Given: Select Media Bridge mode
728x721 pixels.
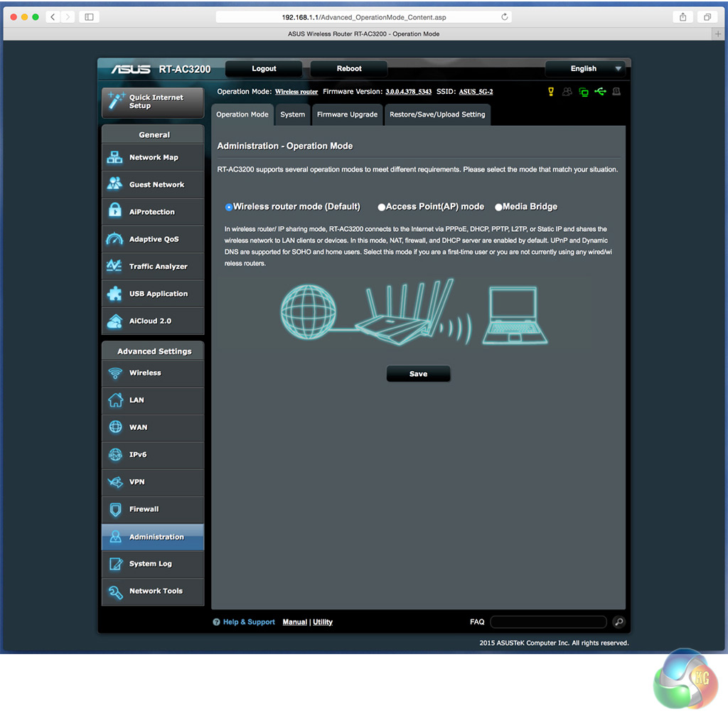Looking at the screenshot, I should (498, 207).
